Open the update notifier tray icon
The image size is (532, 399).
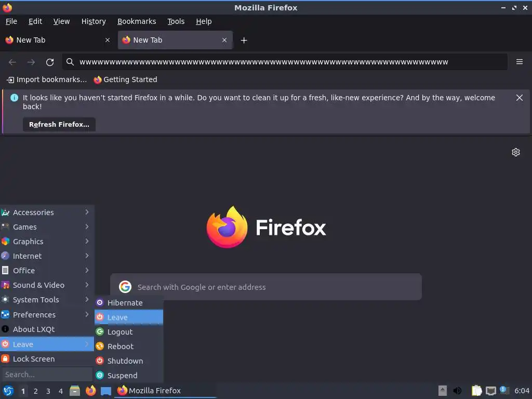click(504, 390)
